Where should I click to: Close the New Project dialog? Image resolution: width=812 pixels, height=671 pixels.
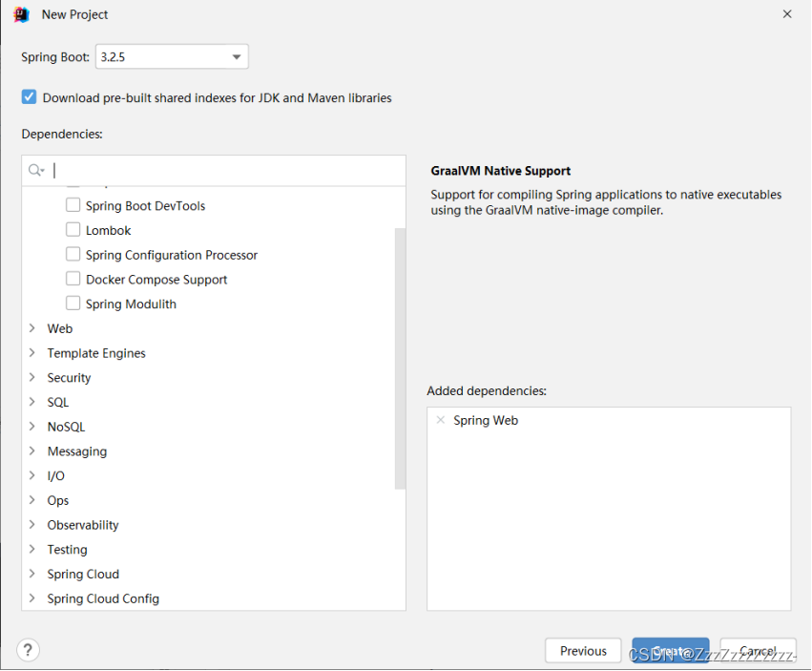787,14
